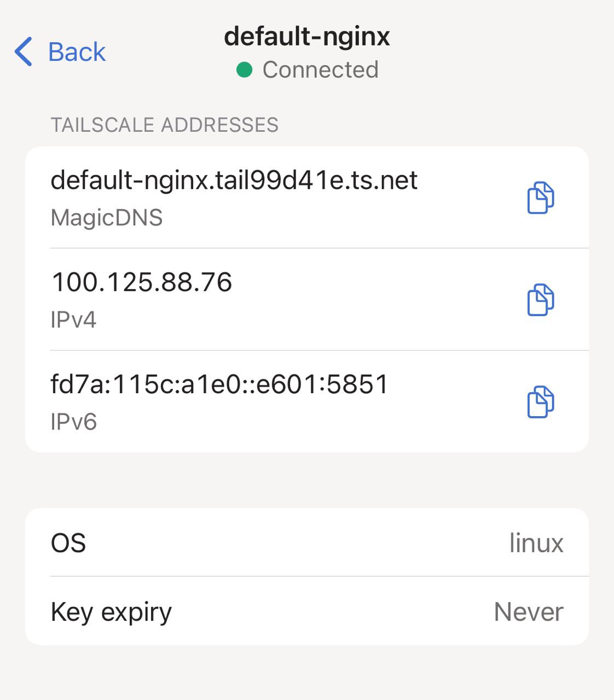Viewport: 614px width, 700px height.
Task: Tap the back chevron arrow
Action: pos(24,52)
